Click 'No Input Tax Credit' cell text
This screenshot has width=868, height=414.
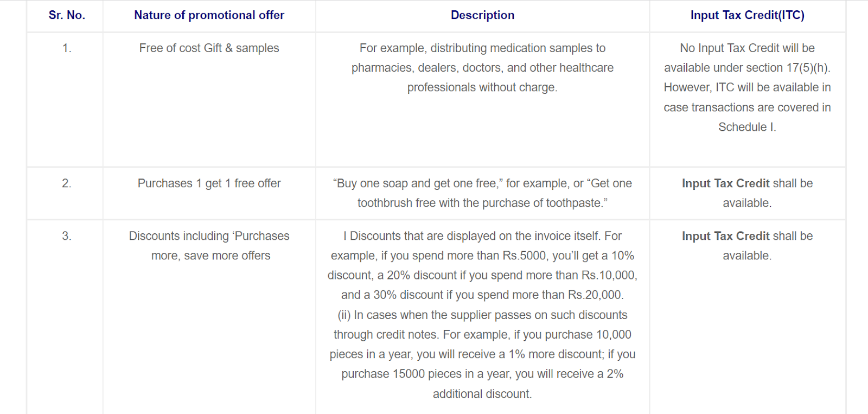[x=747, y=48]
